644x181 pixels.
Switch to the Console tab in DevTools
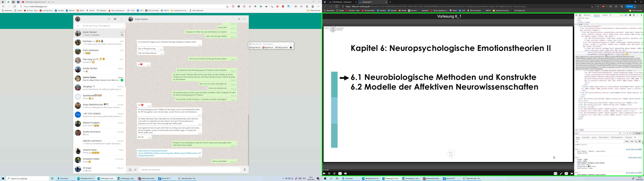click(605, 15)
